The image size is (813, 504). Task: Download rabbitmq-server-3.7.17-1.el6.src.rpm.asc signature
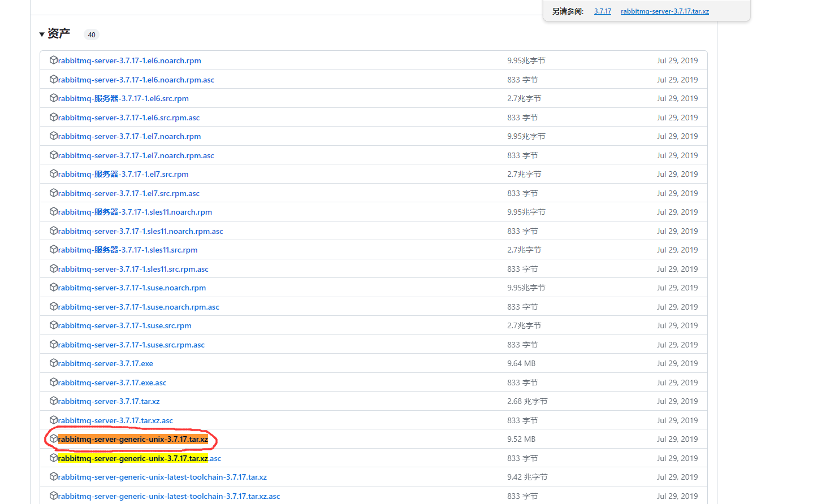click(128, 118)
